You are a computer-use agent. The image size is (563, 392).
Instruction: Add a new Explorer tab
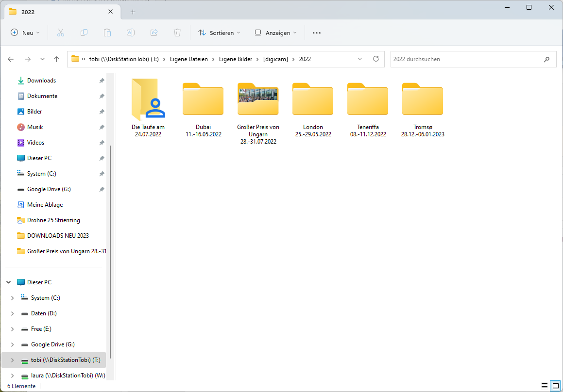point(133,12)
